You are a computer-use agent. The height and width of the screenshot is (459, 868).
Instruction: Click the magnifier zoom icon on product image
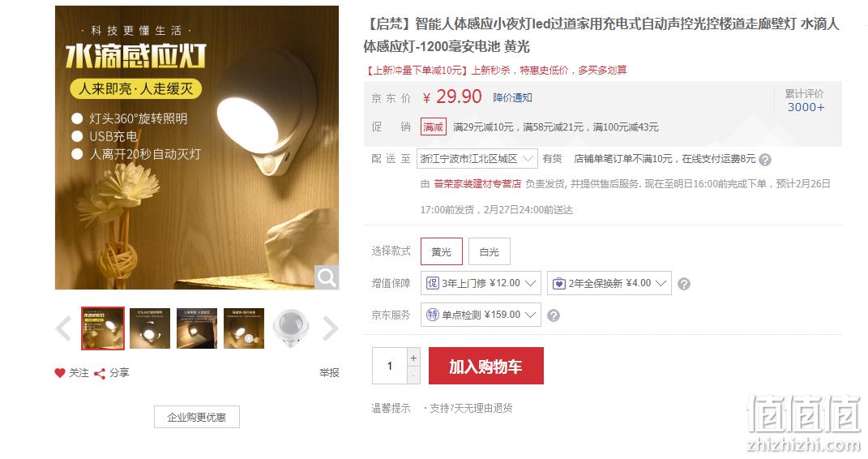326,277
